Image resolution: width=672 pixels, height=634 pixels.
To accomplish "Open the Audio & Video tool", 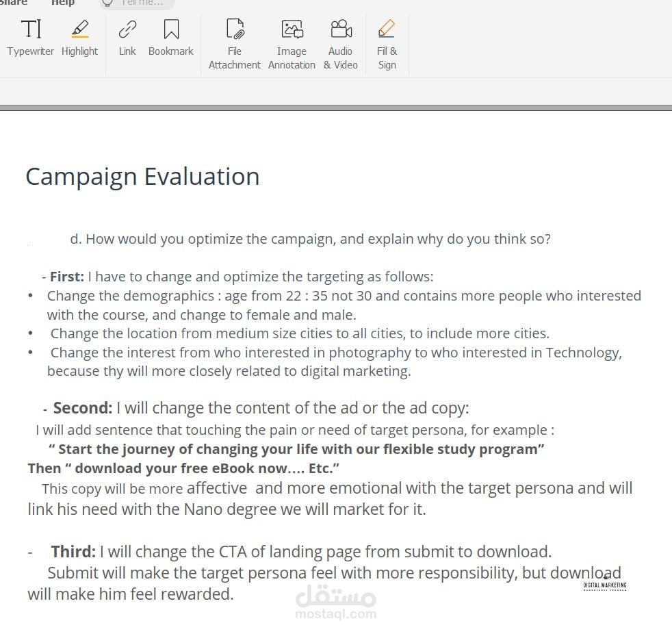I will pos(341,44).
